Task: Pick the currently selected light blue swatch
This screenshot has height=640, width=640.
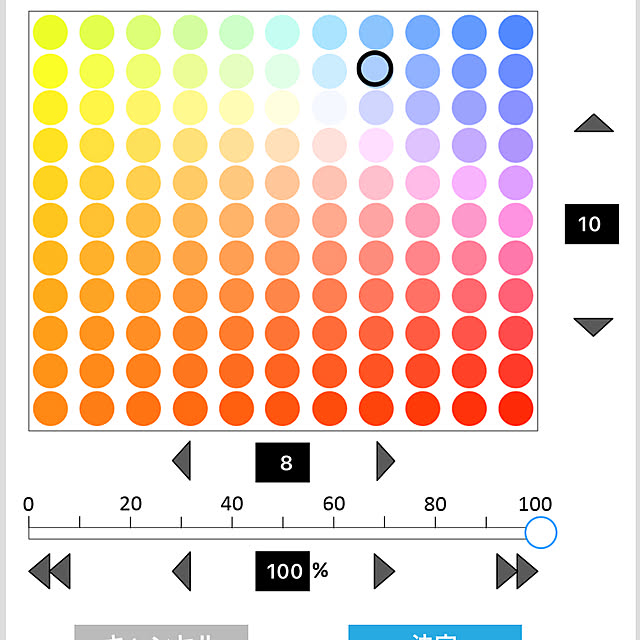Action: (375, 69)
